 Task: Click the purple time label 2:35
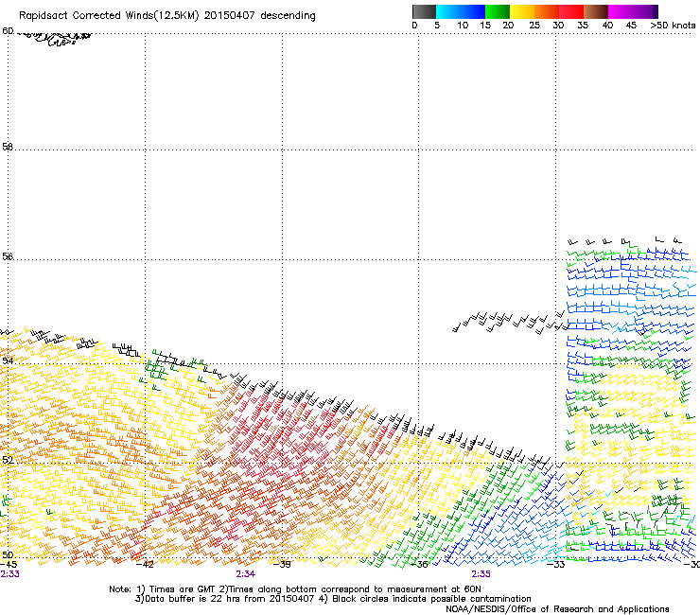pyautogui.click(x=481, y=574)
